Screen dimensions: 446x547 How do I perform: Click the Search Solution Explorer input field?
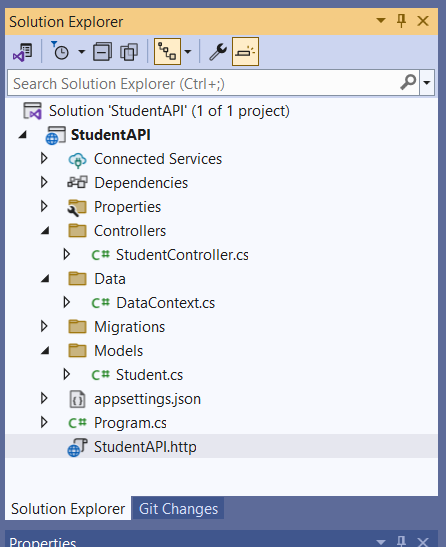click(x=204, y=83)
